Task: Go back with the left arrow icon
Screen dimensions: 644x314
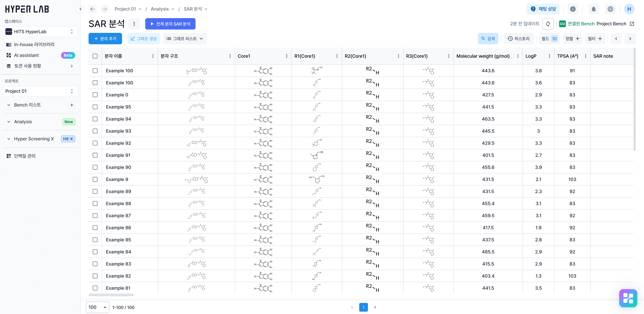Action: point(92,9)
